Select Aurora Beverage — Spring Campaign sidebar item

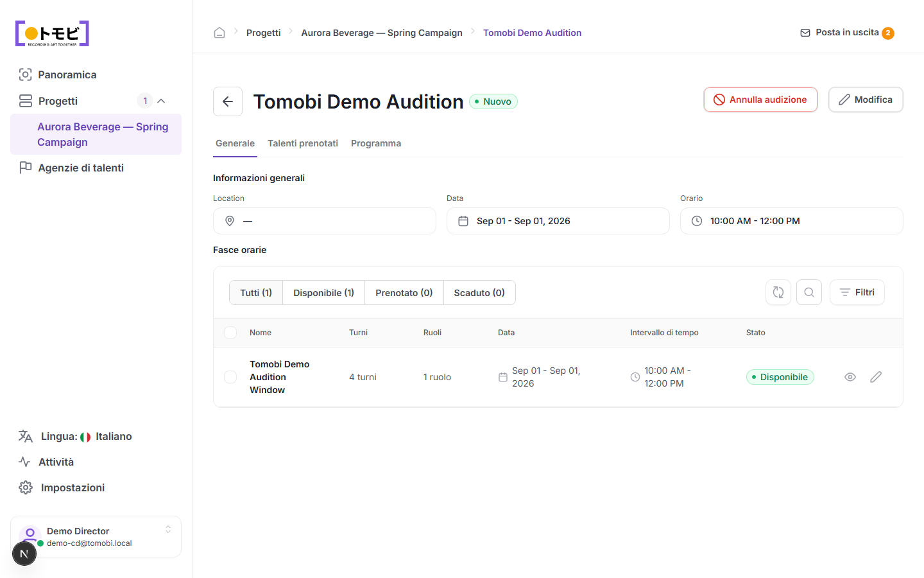(x=96, y=134)
